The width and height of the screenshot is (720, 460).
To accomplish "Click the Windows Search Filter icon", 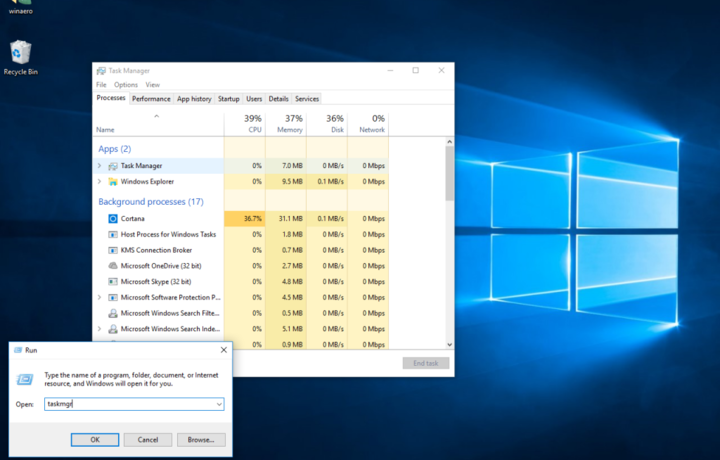I will (x=112, y=313).
